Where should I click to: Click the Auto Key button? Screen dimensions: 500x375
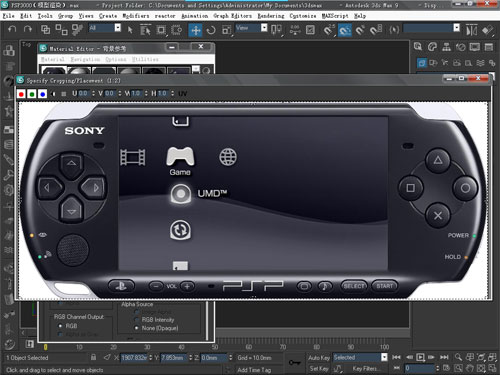click(x=318, y=358)
